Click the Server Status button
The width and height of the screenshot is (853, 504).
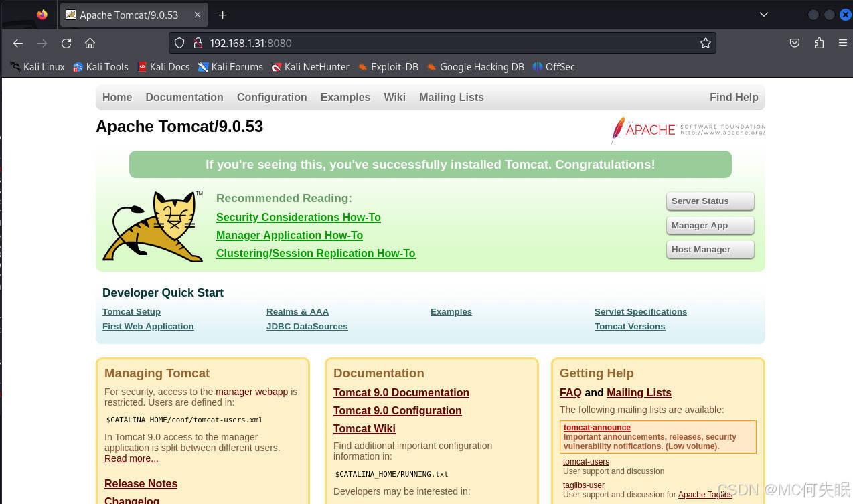coord(710,201)
